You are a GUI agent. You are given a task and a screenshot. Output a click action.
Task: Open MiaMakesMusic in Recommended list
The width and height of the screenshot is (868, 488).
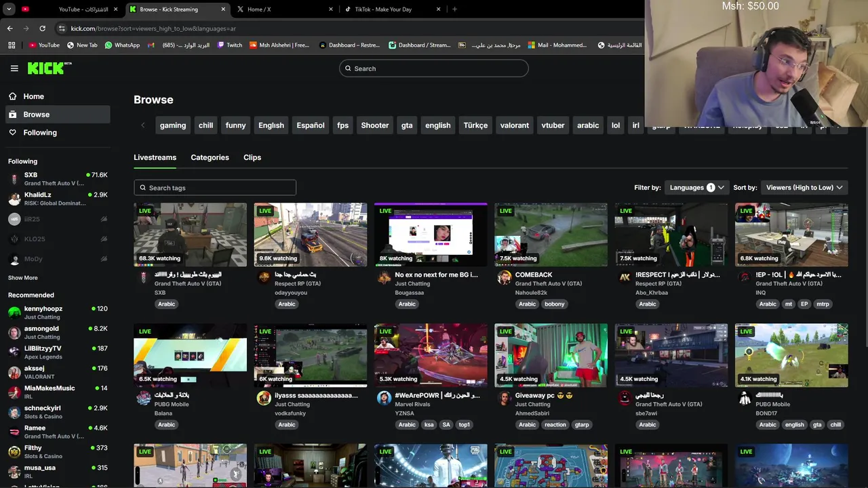tap(58, 392)
